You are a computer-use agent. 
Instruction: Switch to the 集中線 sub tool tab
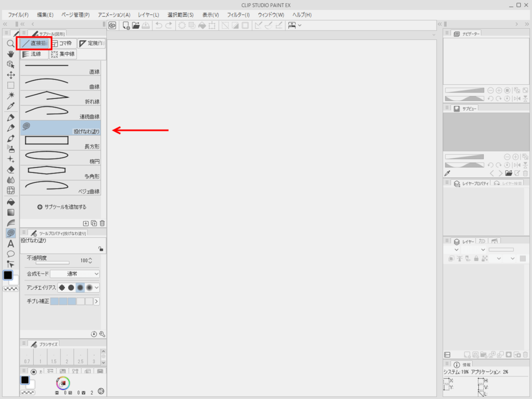63,54
